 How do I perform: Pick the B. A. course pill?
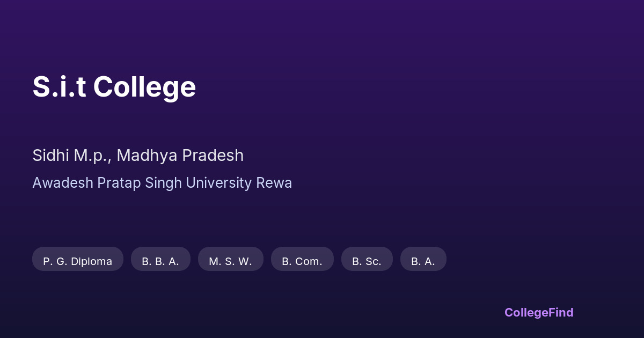pos(423,261)
